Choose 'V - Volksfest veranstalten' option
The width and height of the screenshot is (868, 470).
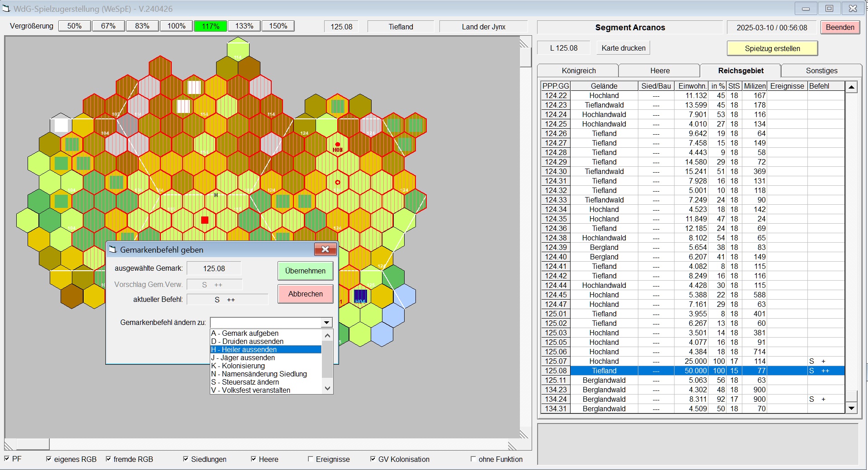pos(266,390)
